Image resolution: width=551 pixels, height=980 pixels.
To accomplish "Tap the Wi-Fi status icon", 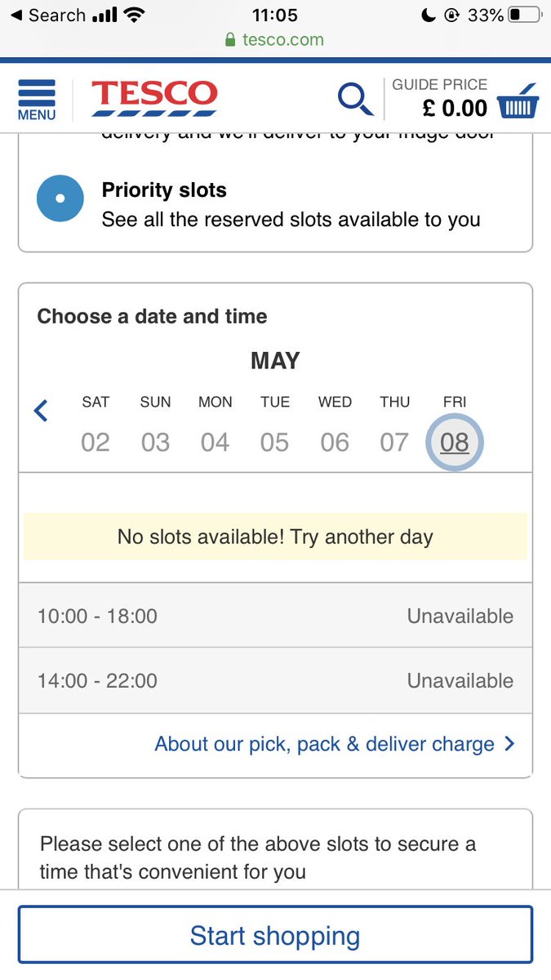I will (x=135, y=16).
